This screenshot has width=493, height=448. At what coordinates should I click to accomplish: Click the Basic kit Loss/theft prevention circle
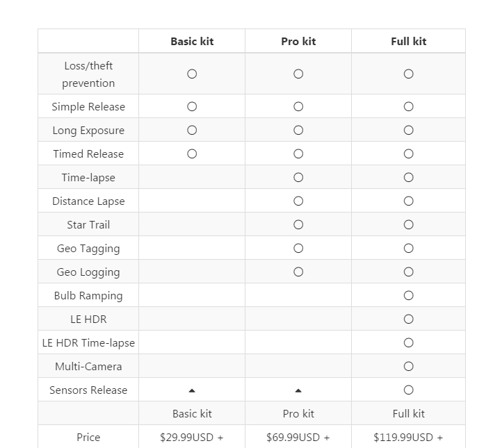pos(192,74)
